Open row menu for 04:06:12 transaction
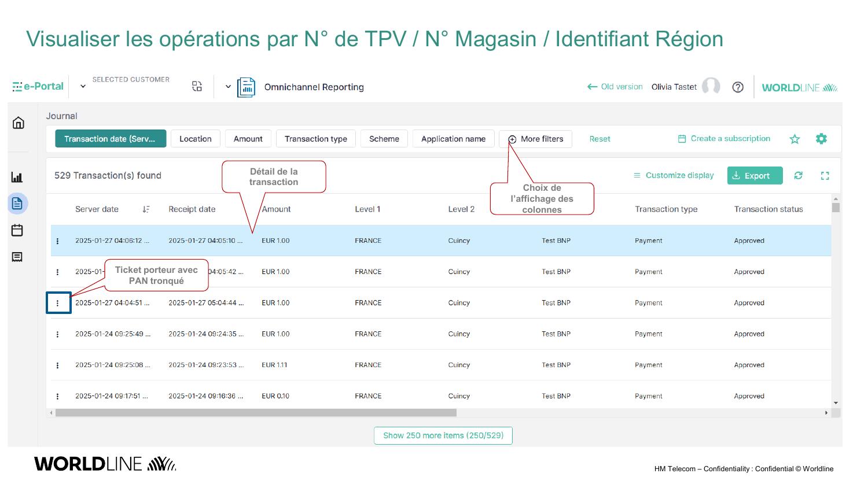The height and width of the screenshot is (488, 868). pyautogui.click(x=57, y=241)
